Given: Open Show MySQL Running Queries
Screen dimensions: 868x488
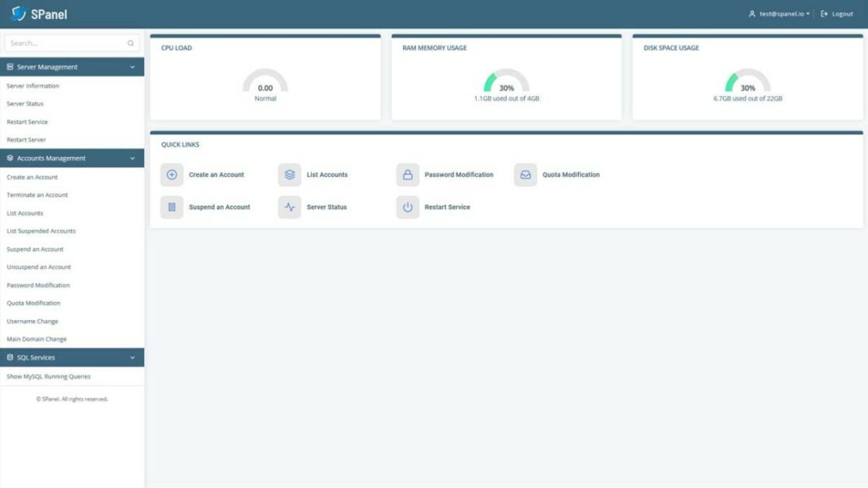Looking at the screenshot, I should tap(48, 376).
